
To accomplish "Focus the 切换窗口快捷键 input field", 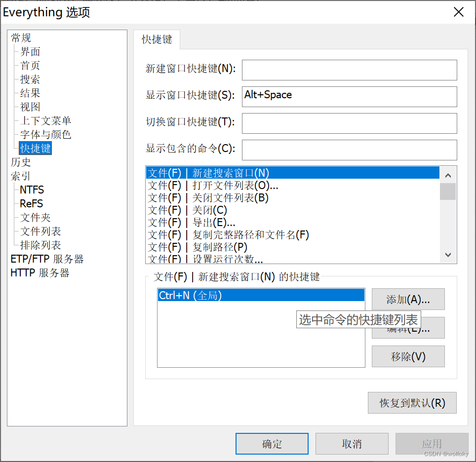I will click(x=350, y=123).
